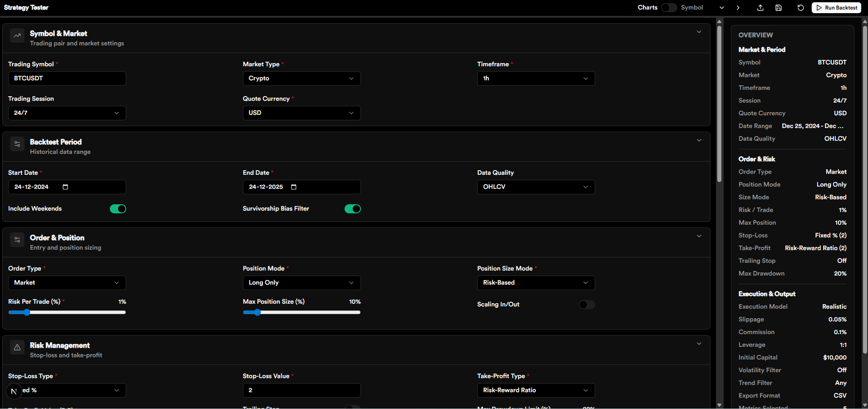
Task: Click the Symbol label in the top bar
Action: click(692, 8)
